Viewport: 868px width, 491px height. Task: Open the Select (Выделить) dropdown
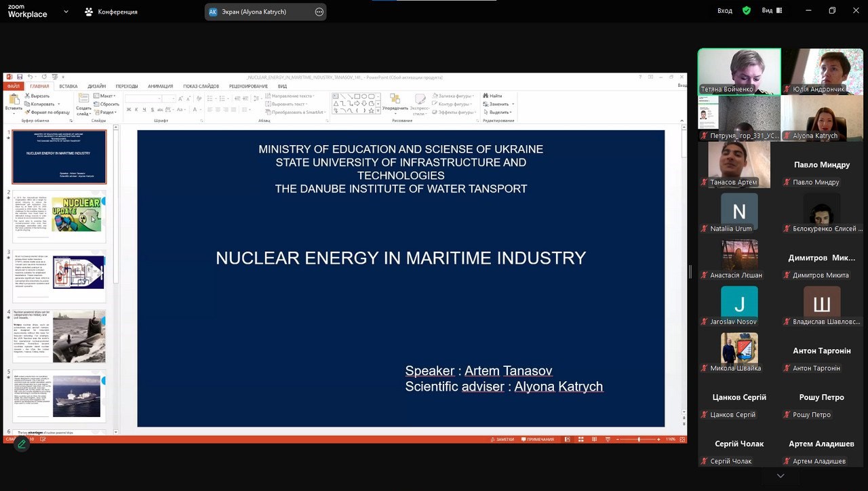[x=497, y=112]
